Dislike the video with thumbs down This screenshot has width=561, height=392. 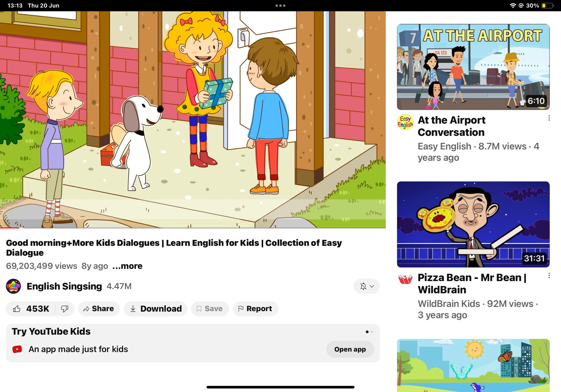pyautogui.click(x=65, y=309)
